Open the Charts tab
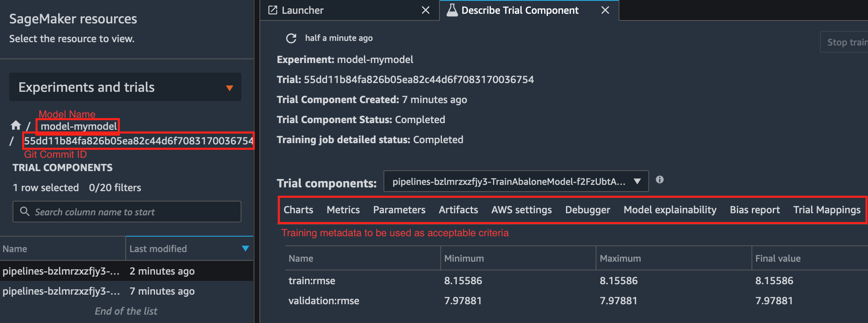Image resolution: width=868 pixels, height=323 pixels. [298, 210]
